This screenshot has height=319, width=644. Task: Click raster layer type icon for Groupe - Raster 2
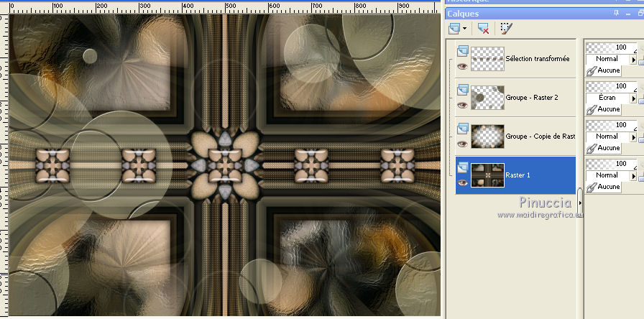(x=462, y=90)
